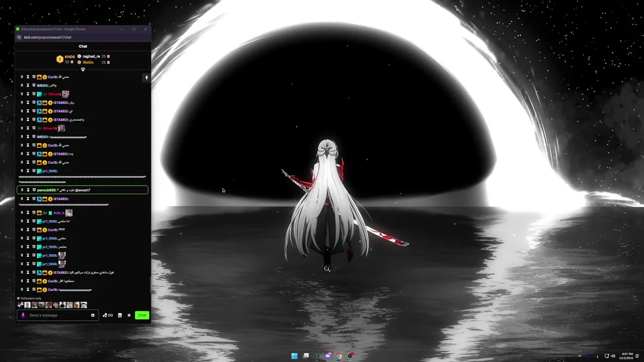This screenshot has width=644, height=362.
Task: Timeout pwrsxb505 with the hourglass icon
Action: pos(28,190)
